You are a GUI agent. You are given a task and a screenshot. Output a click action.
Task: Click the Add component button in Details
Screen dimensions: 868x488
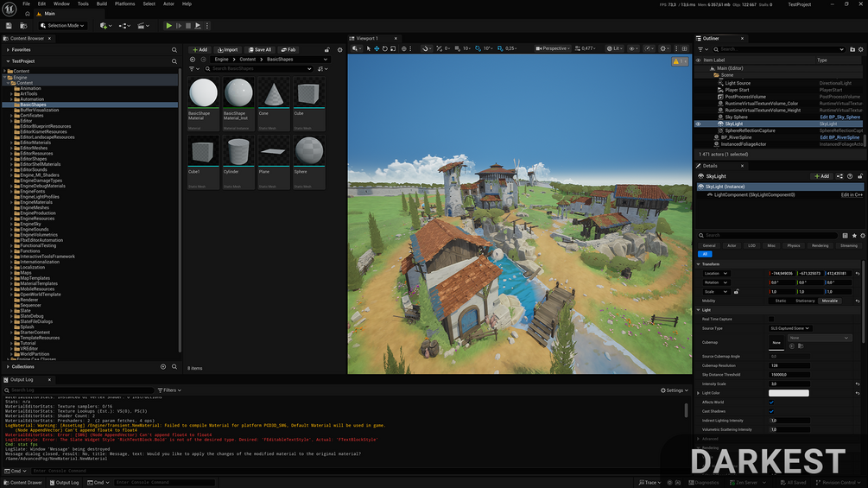coord(822,176)
